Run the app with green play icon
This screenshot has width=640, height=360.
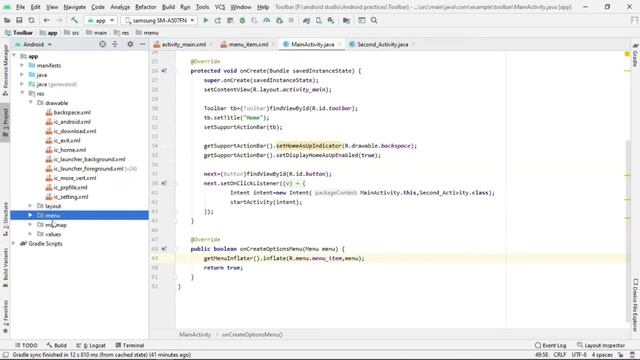pyautogui.click(x=206, y=20)
